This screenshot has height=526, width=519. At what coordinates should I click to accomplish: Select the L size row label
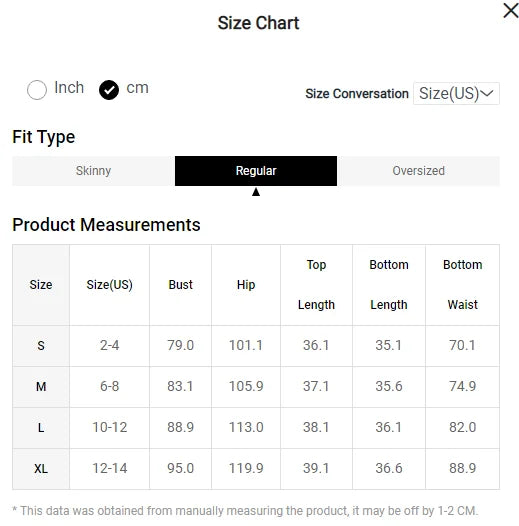(x=41, y=428)
